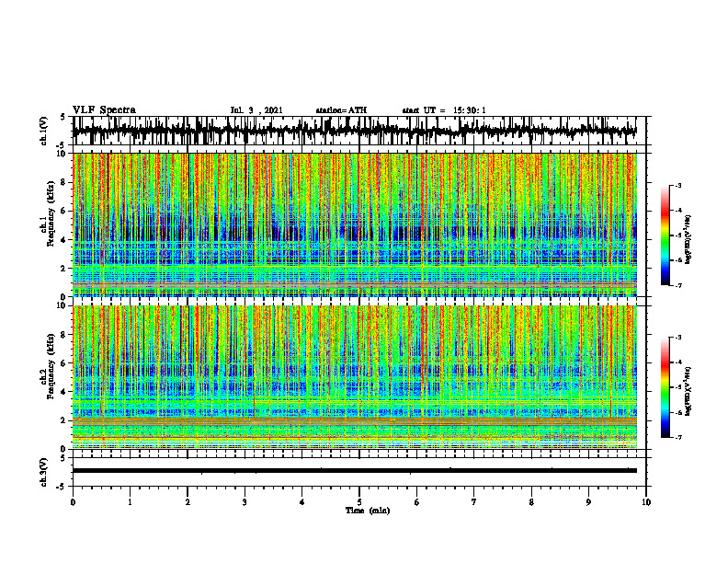Click time axis tick label "7"
728x563 pixels.
(x=474, y=502)
